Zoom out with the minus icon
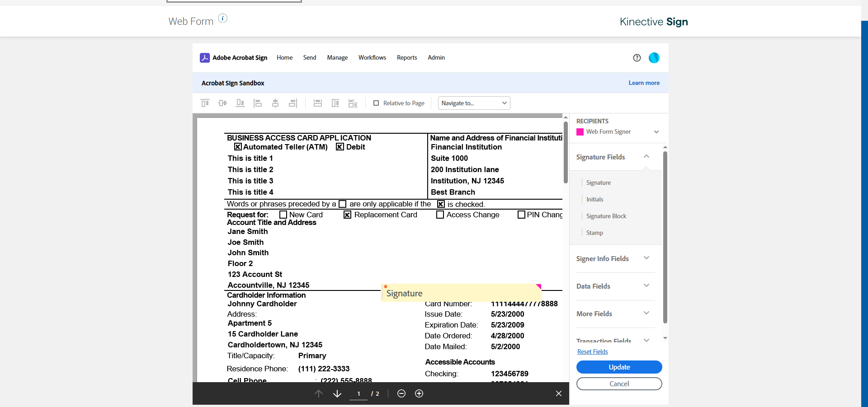868x407 pixels. (x=401, y=393)
